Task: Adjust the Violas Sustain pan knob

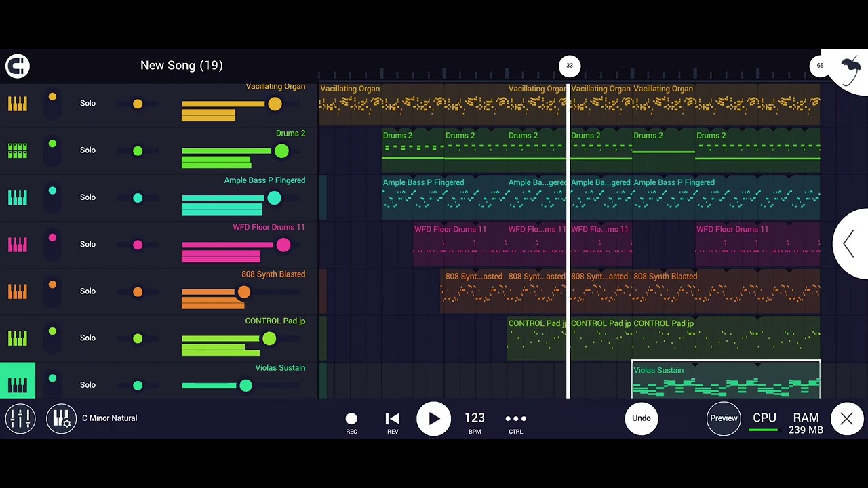Action: pos(138,385)
